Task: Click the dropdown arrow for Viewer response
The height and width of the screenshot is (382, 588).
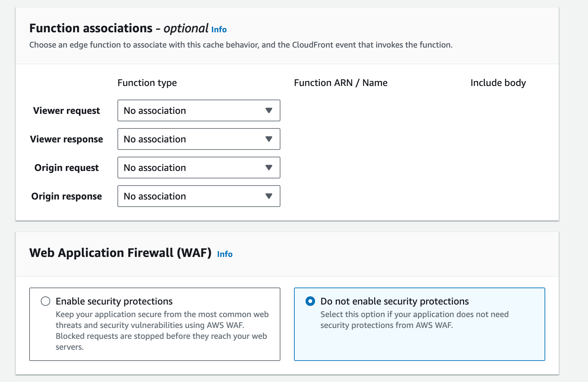Action: coord(269,139)
